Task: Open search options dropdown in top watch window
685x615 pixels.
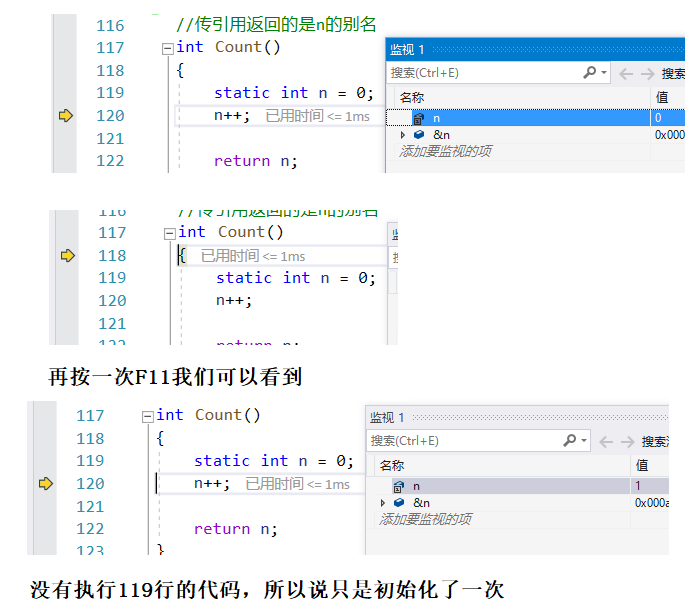Action: pyautogui.click(x=604, y=73)
